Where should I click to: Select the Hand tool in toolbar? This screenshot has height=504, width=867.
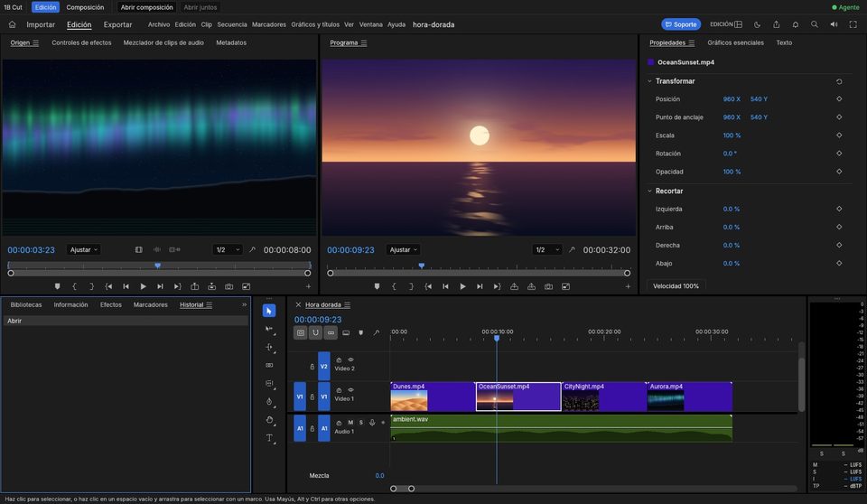click(x=269, y=420)
